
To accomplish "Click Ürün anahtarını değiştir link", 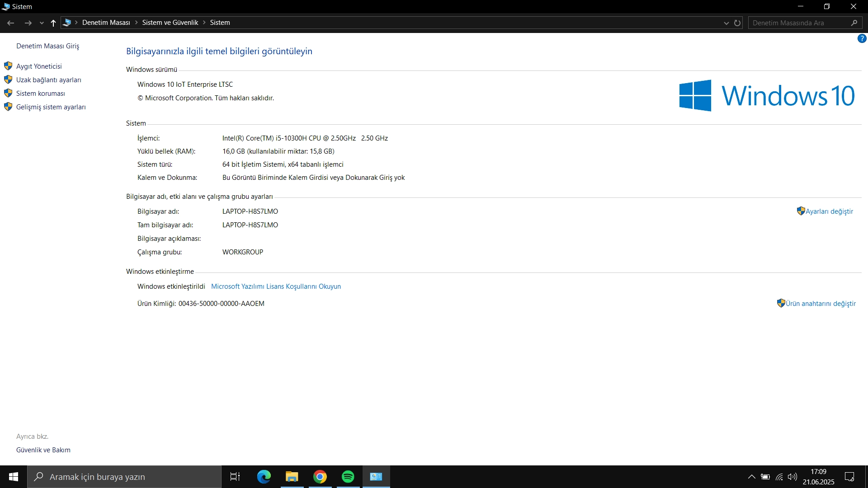I will (821, 304).
